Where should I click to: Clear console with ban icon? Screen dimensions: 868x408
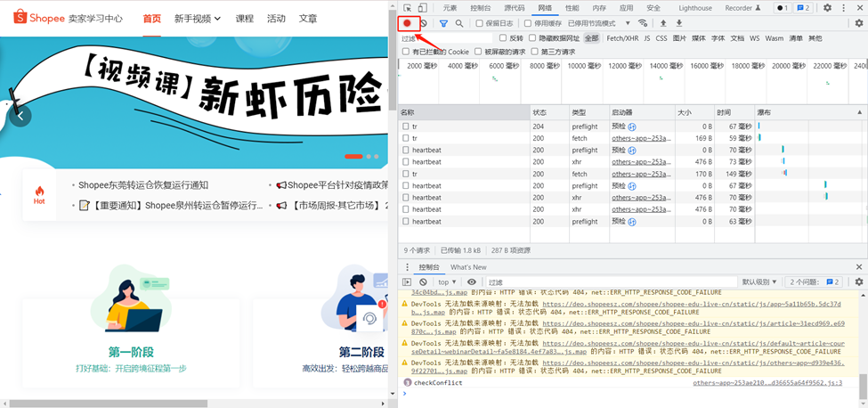tap(424, 282)
